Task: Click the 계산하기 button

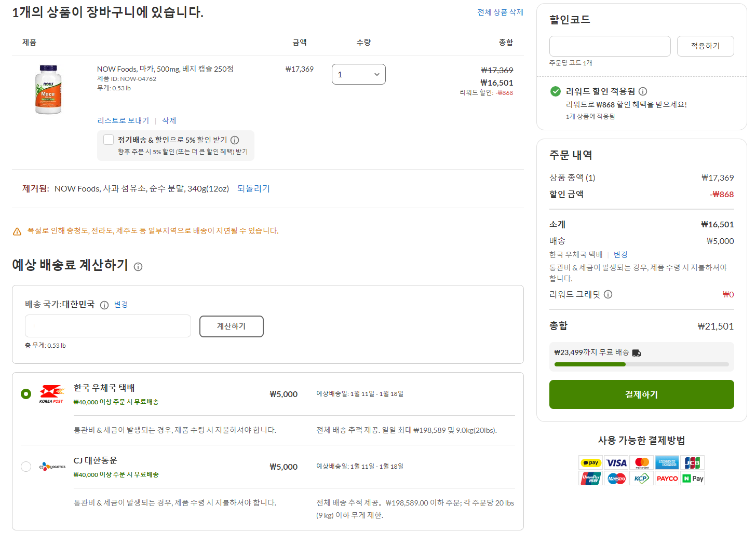Action: tap(231, 326)
